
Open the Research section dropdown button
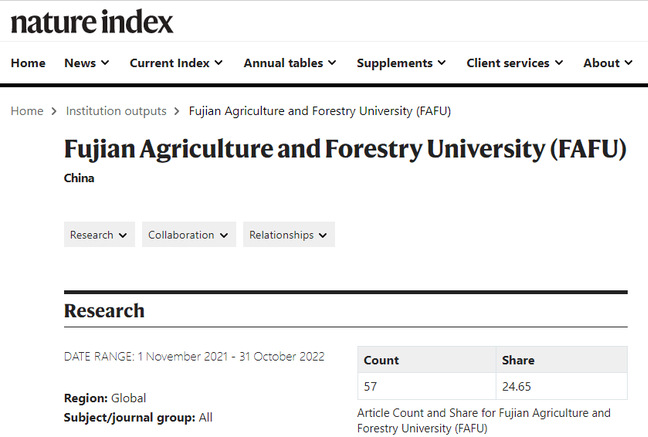(x=99, y=235)
